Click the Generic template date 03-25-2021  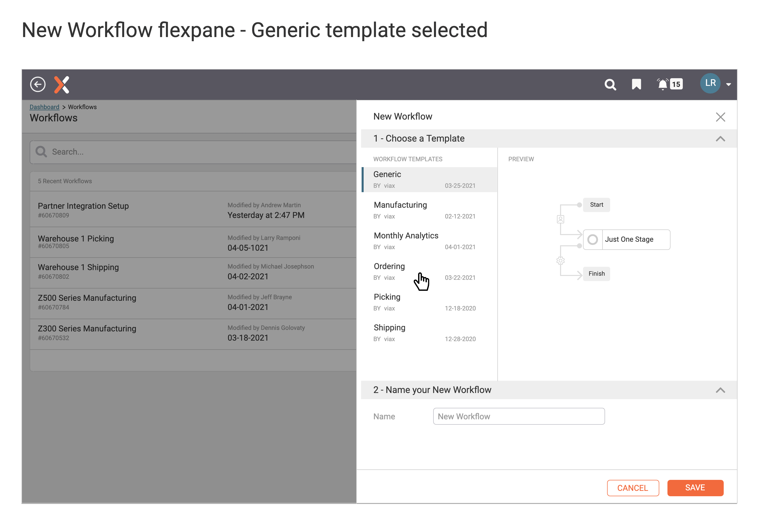pyautogui.click(x=460, y=186)
